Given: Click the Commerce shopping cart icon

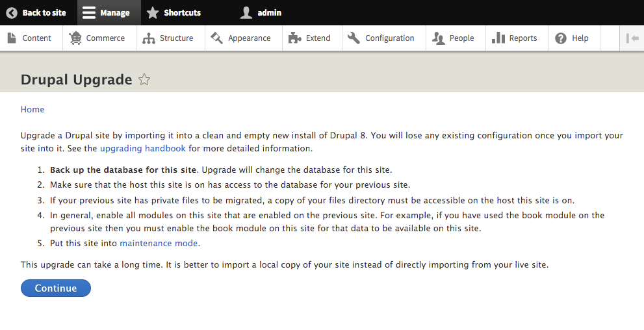Looking at the screenshot, I should coord(75,38).
